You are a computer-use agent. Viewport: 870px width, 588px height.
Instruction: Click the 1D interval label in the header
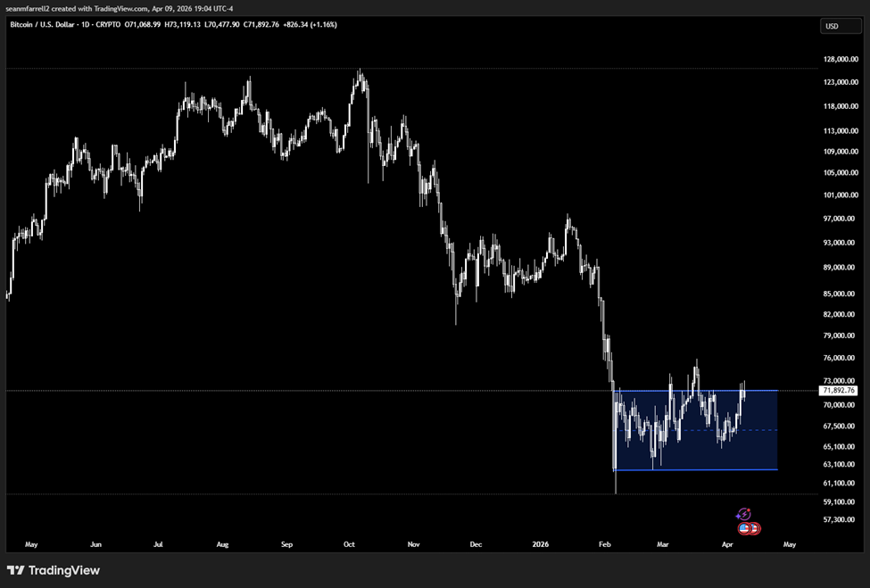pos(86,24)
